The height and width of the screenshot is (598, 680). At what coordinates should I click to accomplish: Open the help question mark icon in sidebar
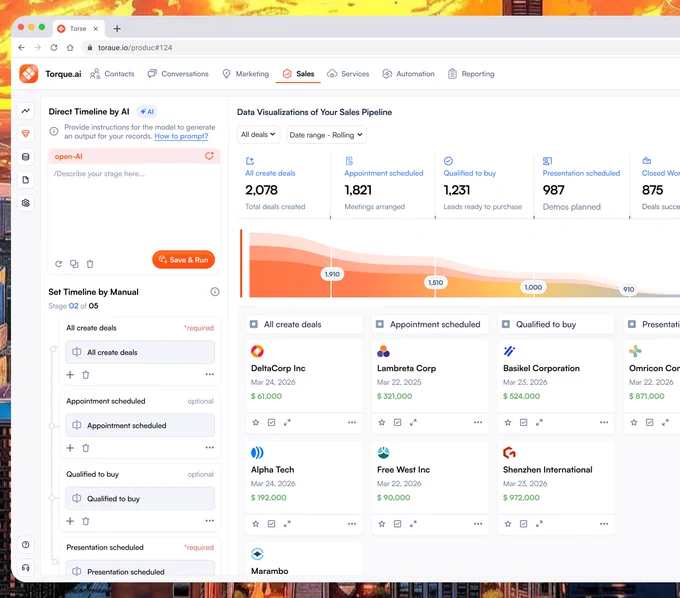(x=26, y=545)
